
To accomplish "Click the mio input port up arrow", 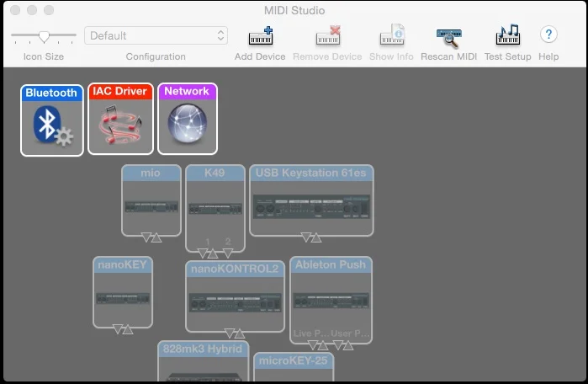I will (x=156, y=237).
